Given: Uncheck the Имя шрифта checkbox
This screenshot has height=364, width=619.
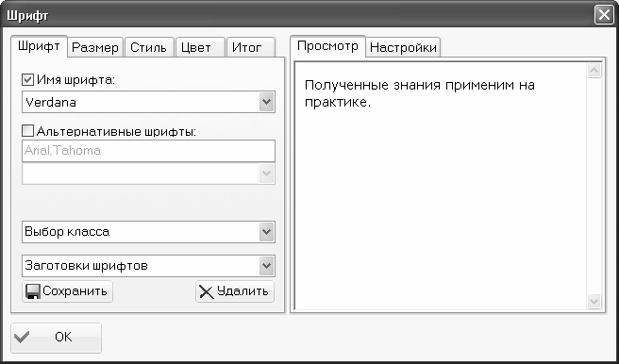Looking at the screenshot, I should pyautogui.click(x=27, y=79).
